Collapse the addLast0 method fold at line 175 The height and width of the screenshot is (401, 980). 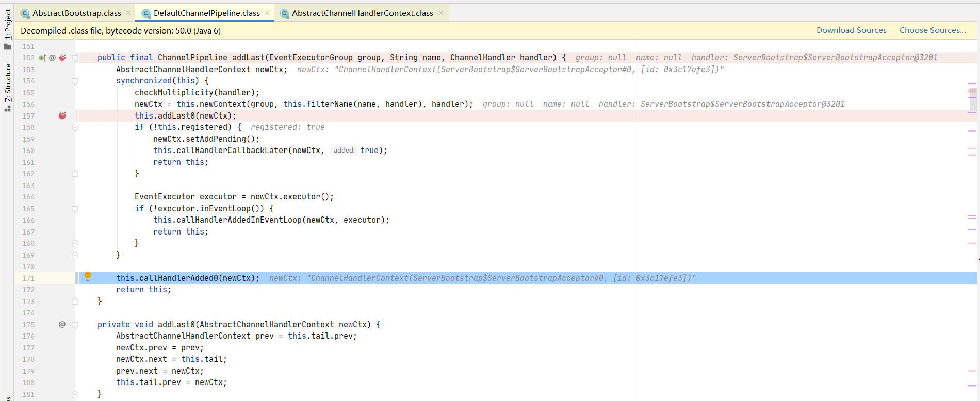pyautogui.click(x=75, y=325)
